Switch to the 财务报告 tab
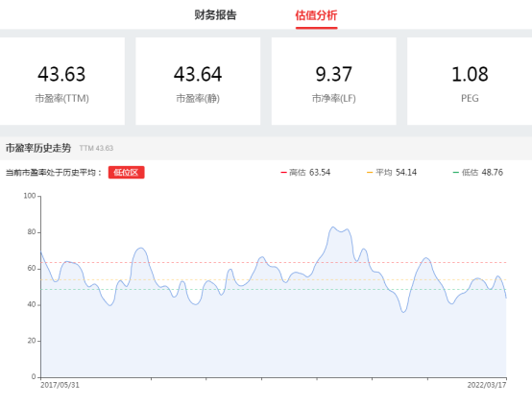The image size is (532, 407). click(215, 15)
